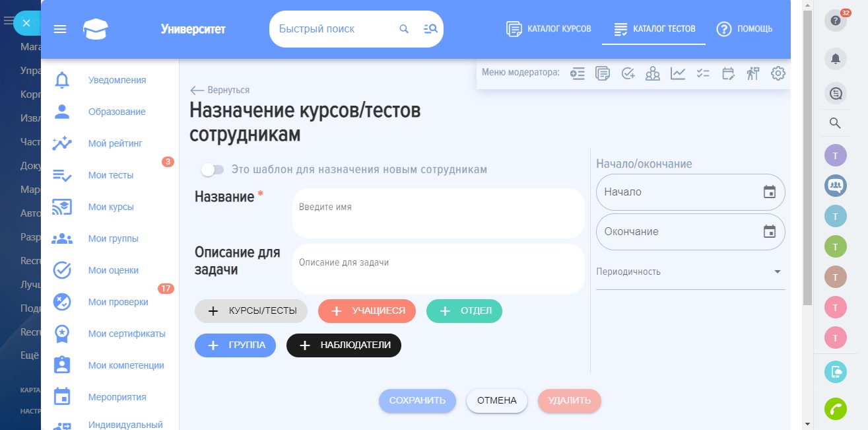Click the ОТМЕНА button
This screenshot has width=868, height=430.
pyautogui.click(x=497, y=401)
